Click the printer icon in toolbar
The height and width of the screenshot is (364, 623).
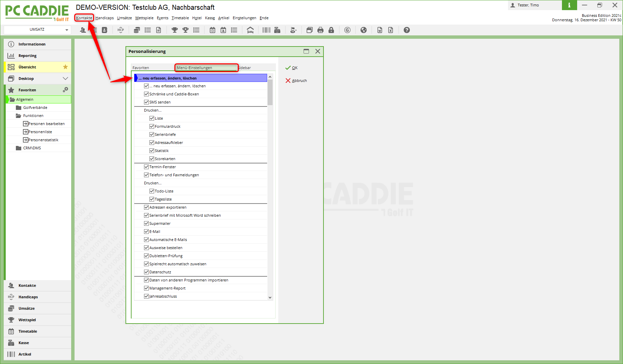(x=320, y=30)
